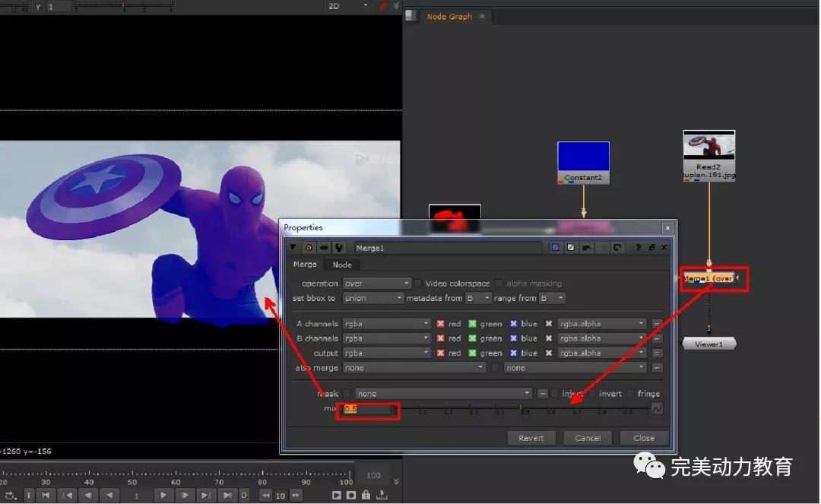821x504 pixels.
Task: Click the Cancel button
Action: (588, 438)
